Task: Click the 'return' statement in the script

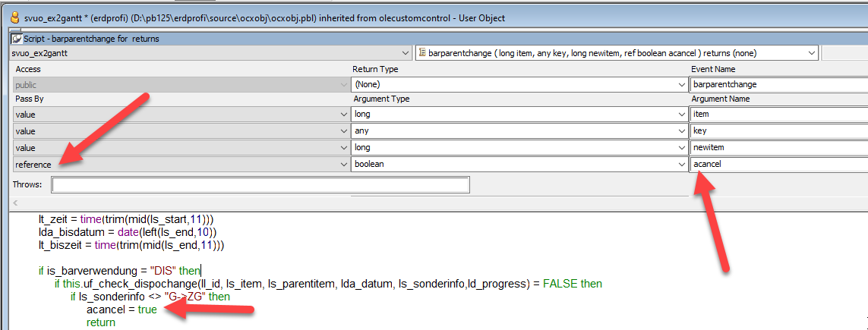Action: (x=101, y=322)
